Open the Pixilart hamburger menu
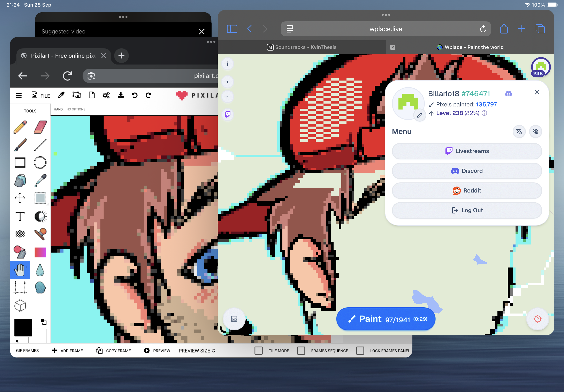This screenshot has width=564, height=392. (x=19, y=95)
